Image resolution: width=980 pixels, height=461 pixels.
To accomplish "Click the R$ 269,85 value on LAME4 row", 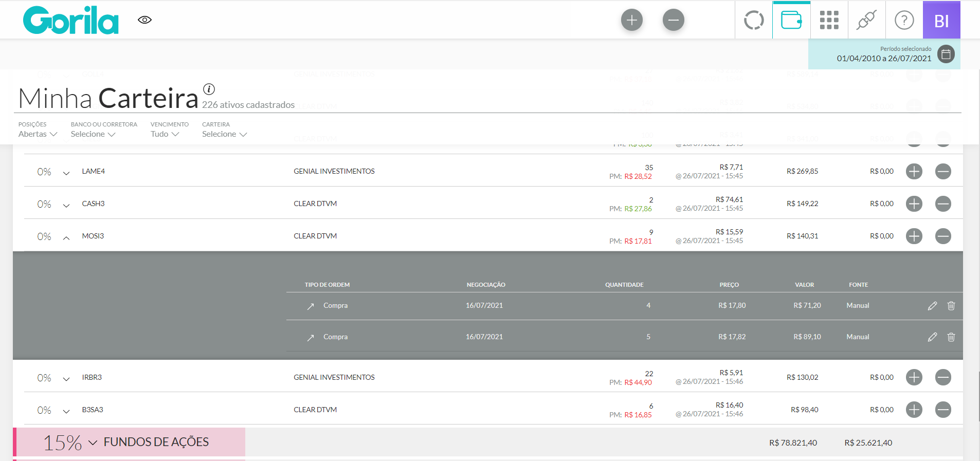I will (802, 171).
